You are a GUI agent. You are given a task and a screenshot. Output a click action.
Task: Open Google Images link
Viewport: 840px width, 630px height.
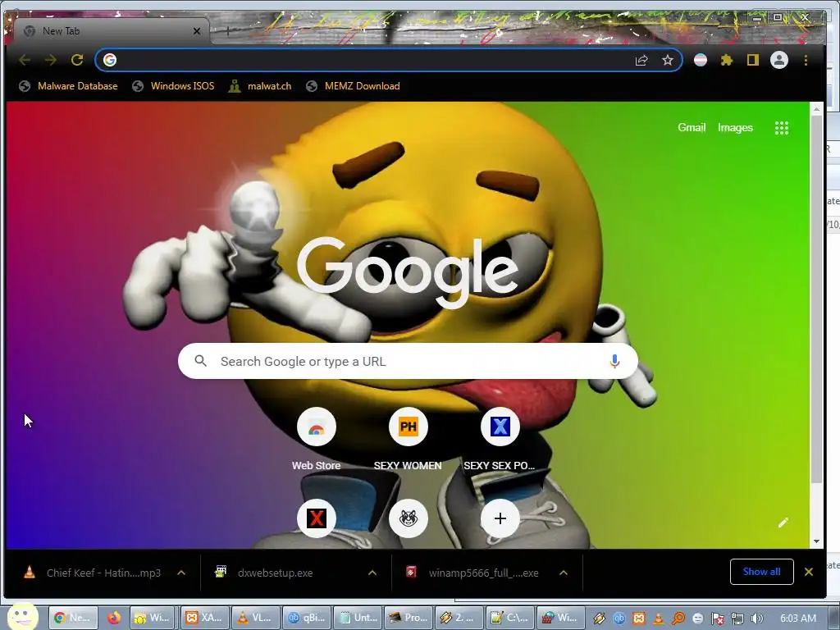point(735,127)
